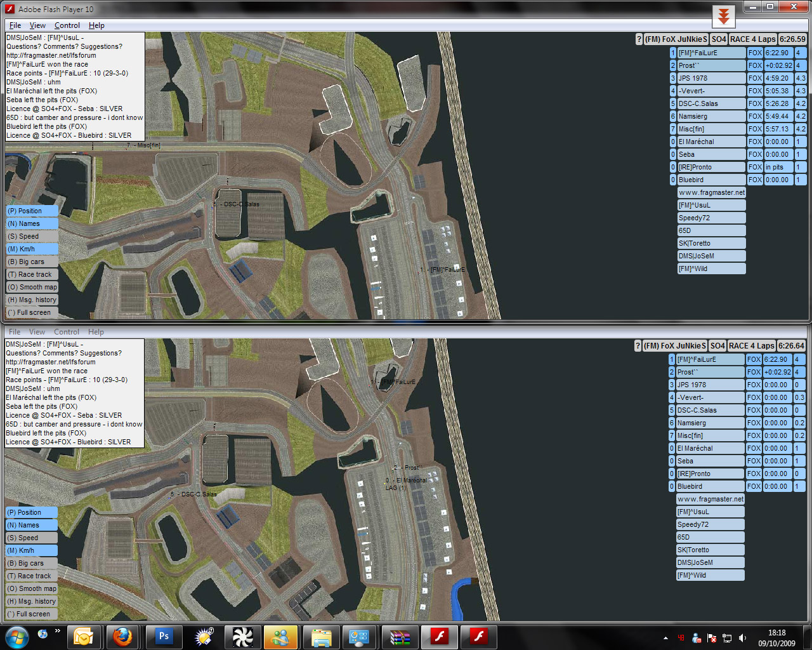Toggle (H) Msg. history in bottom window

click(31, 601)
